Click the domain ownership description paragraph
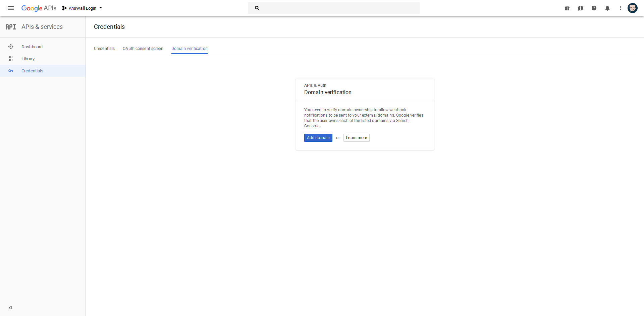This screenshot has width=644, height=316. (364, 118)
